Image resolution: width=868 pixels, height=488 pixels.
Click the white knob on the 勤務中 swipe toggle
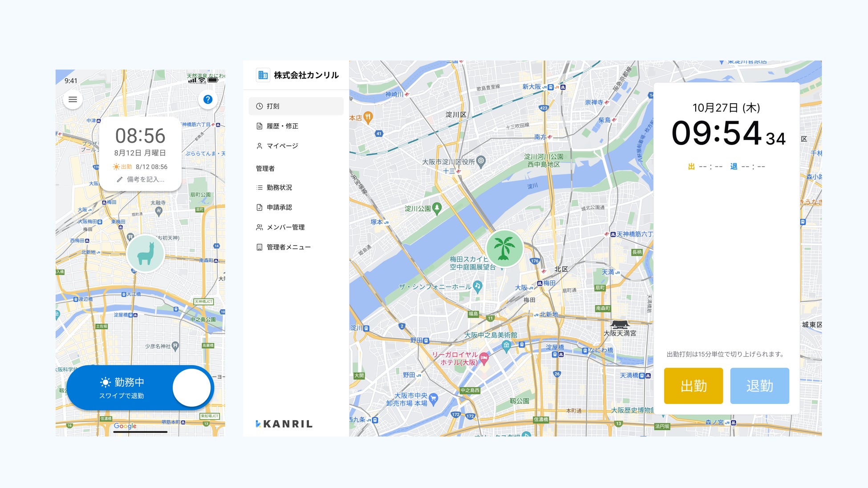[x=191, y=387]
